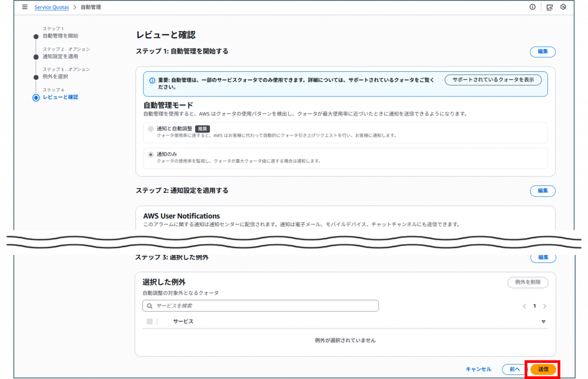Open the CloudShell-style panel icon in header
The image size is (588, 379).
click(x=550, y=7)
